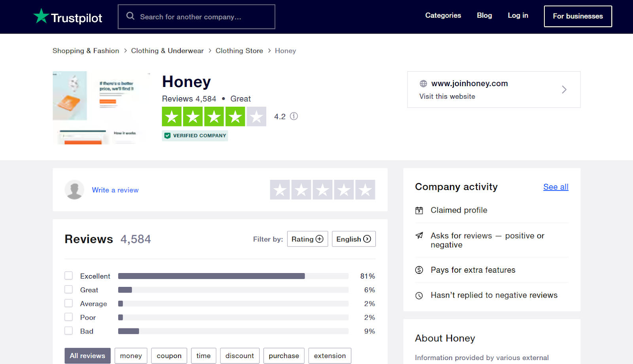Check the Great rating checkbox

pos(68,289)
